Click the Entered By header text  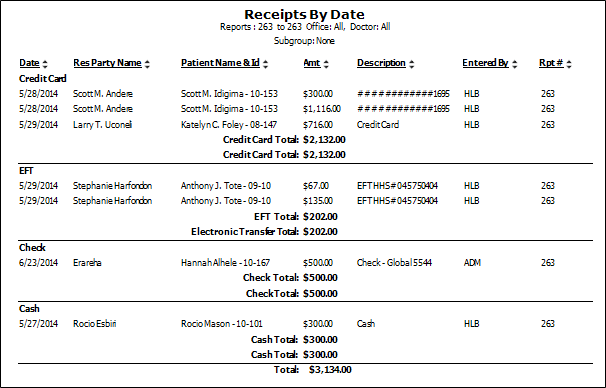pyautogui.click(x=485, y=63)
